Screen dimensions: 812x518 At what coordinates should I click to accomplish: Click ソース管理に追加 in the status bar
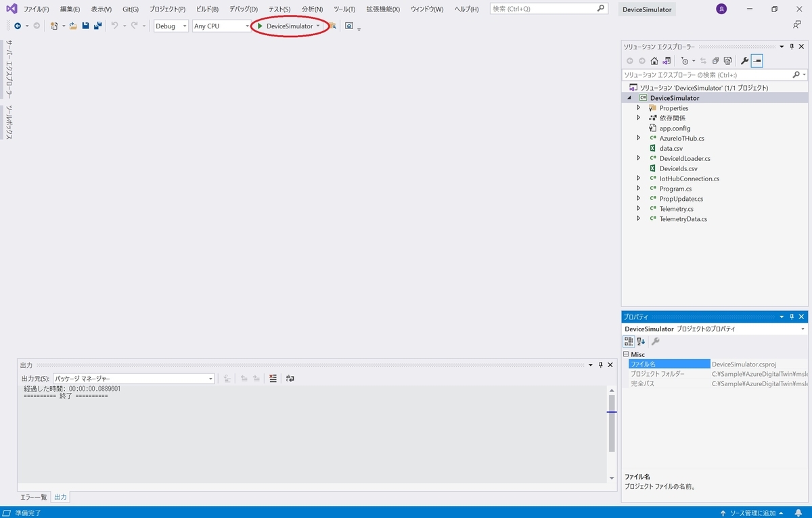752,513
